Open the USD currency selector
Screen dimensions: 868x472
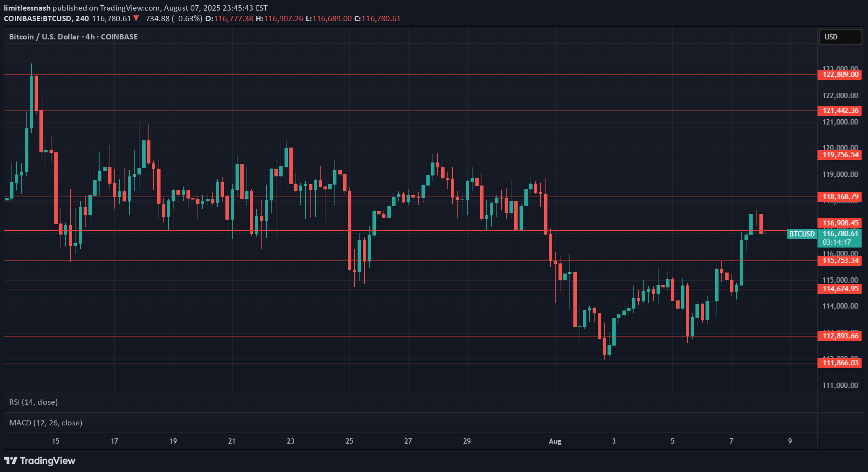pos(840,37)
